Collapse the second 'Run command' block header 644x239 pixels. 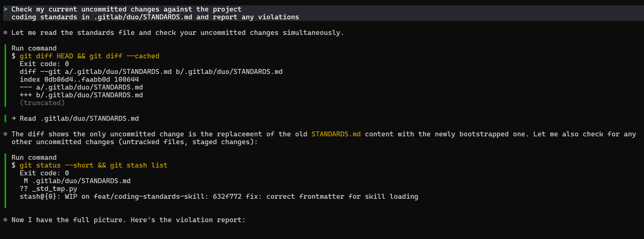34,157
